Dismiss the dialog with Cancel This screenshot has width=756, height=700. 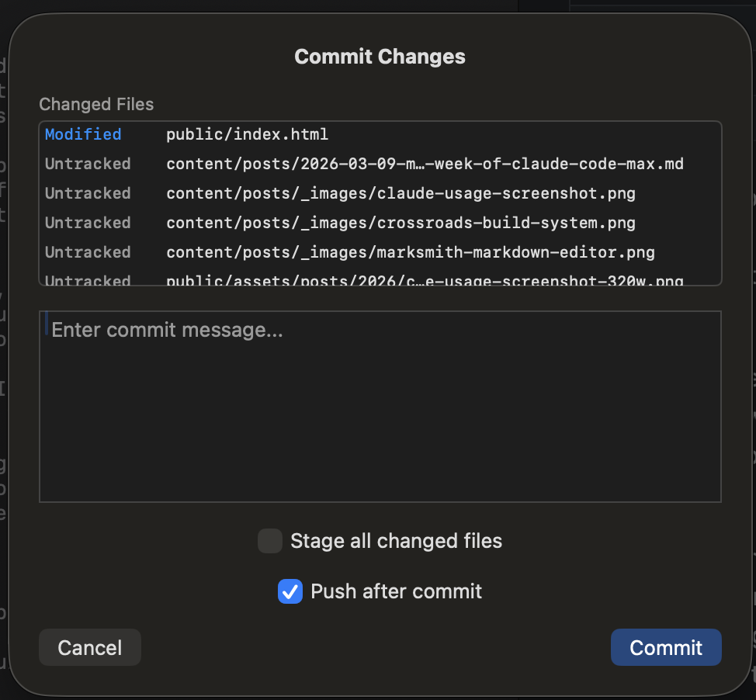click(x=89, y=647)
